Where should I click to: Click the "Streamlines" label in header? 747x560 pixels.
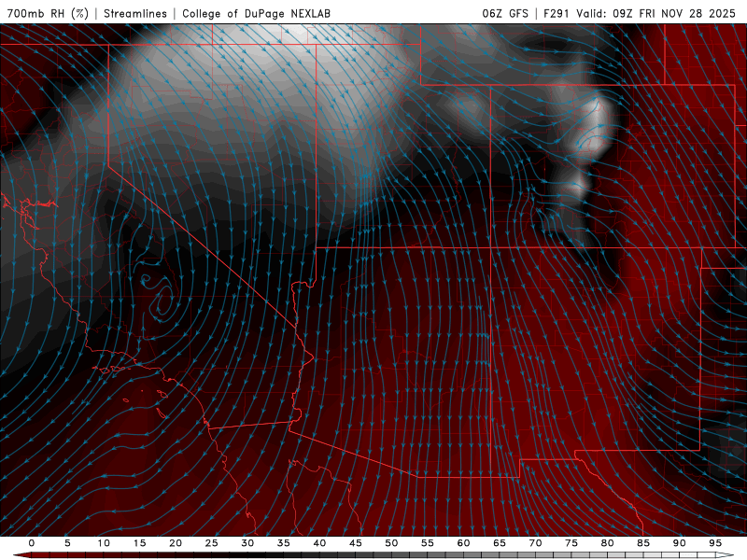pyautogui.click(x=135, y=13)
